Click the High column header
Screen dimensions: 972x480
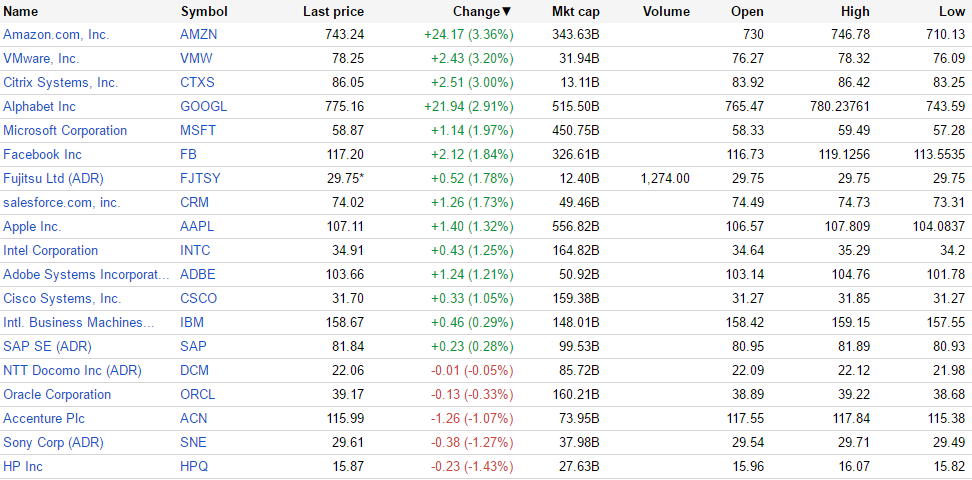coord(855,12)
